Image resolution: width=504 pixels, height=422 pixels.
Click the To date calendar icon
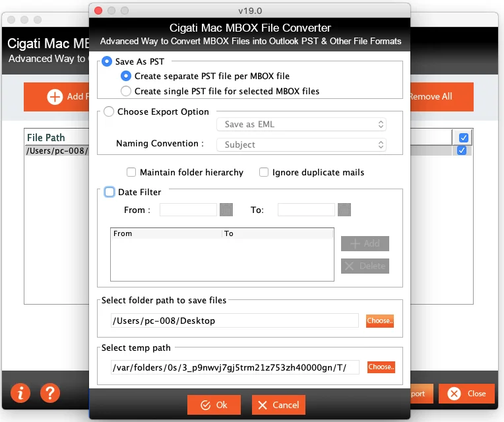point(344,210)
